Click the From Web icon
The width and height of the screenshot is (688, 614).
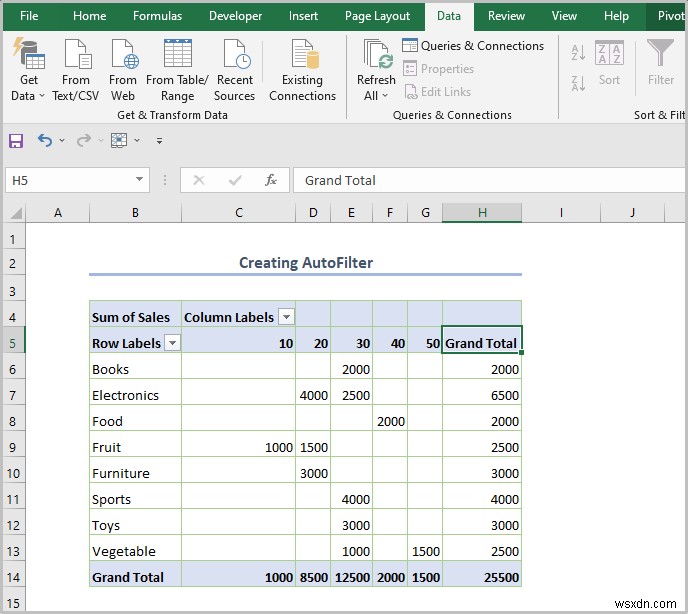coord(124,54)
